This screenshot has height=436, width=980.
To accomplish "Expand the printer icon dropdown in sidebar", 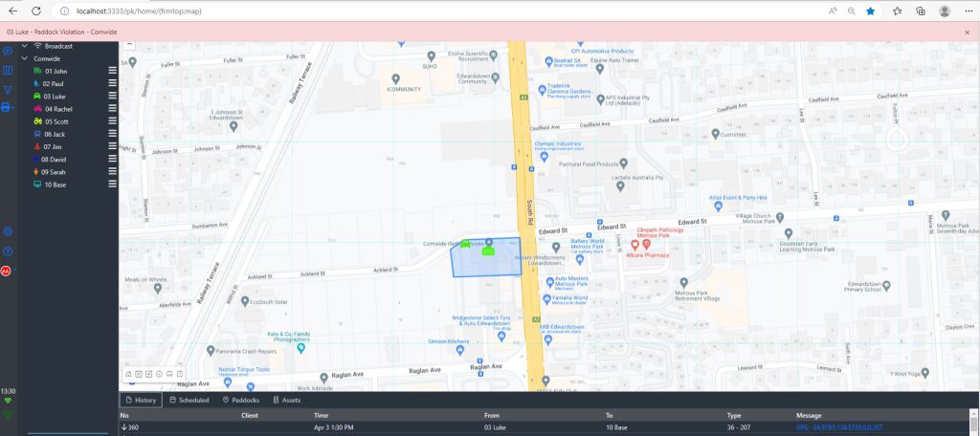I will [13, 108].
